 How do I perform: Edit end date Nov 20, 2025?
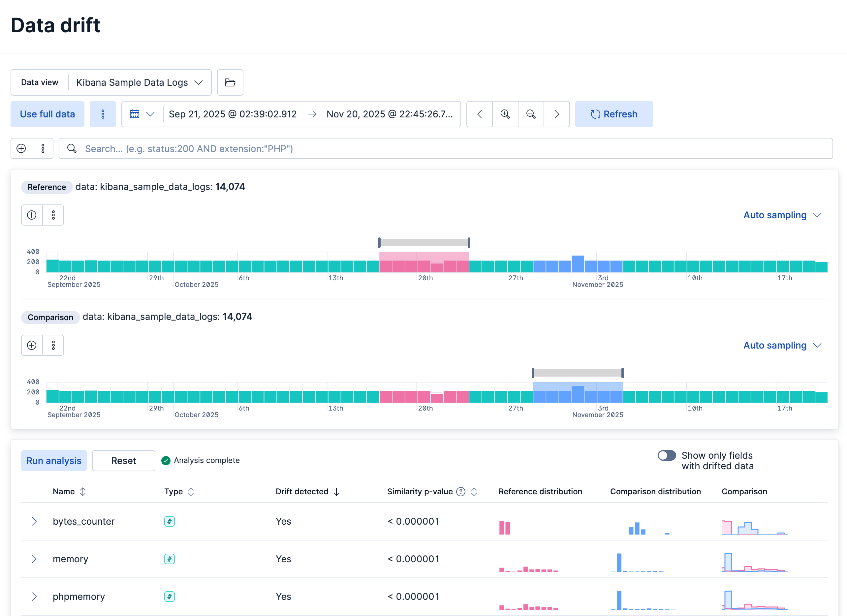390,114
